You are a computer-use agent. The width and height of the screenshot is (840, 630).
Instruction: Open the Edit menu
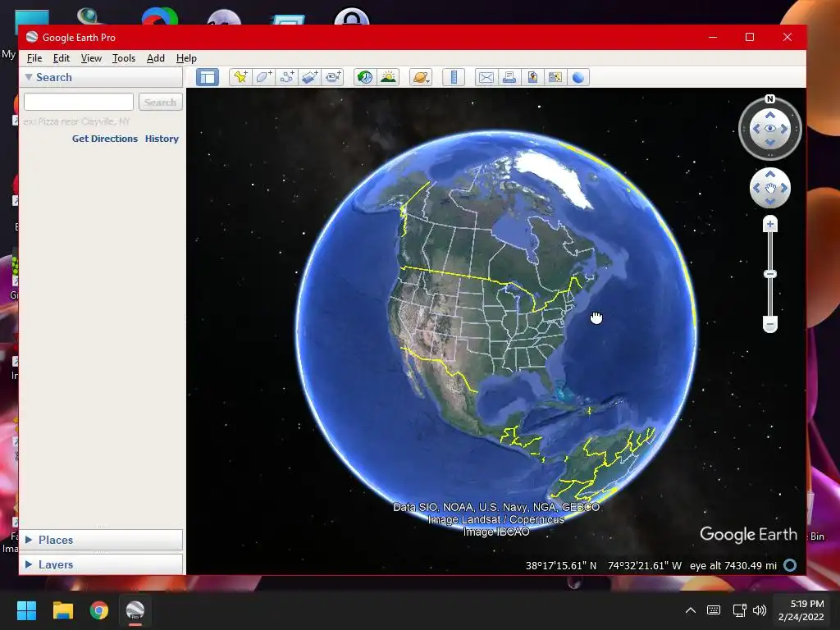point(61,58)
